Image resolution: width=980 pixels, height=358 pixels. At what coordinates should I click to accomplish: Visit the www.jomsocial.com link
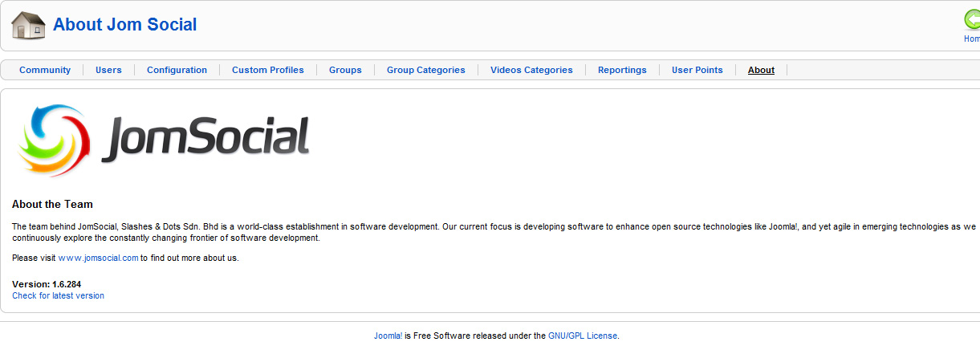click(x=98, y=258)
